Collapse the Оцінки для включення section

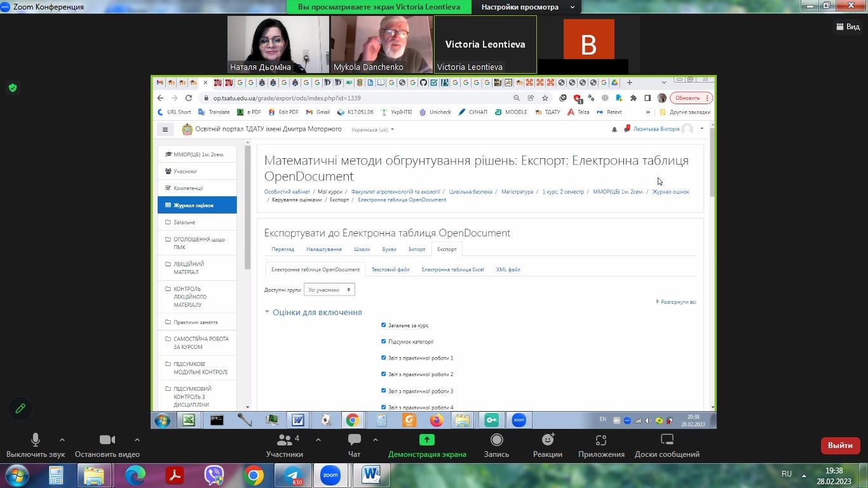[316, 312]
